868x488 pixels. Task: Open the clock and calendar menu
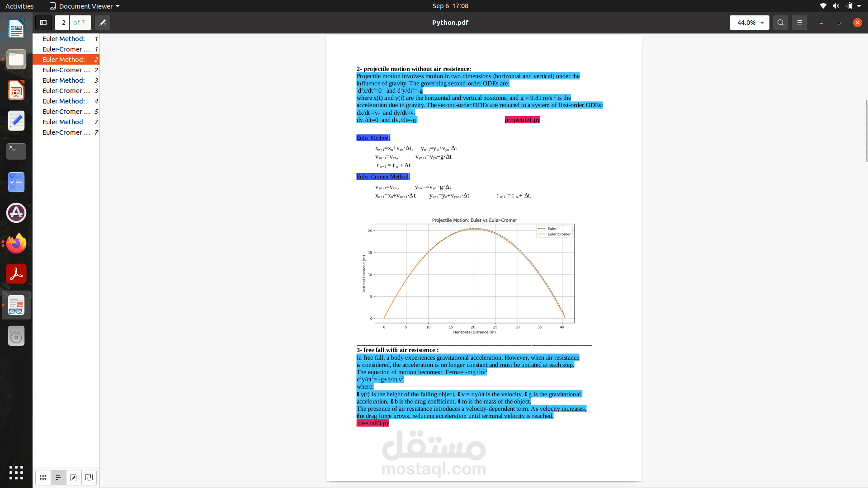[450, 6]
